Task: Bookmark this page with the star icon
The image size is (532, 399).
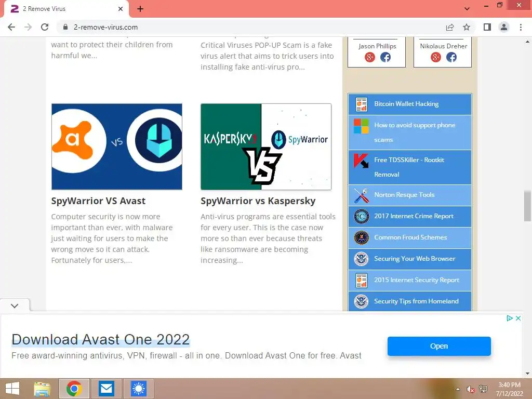Action: point(467,27)
